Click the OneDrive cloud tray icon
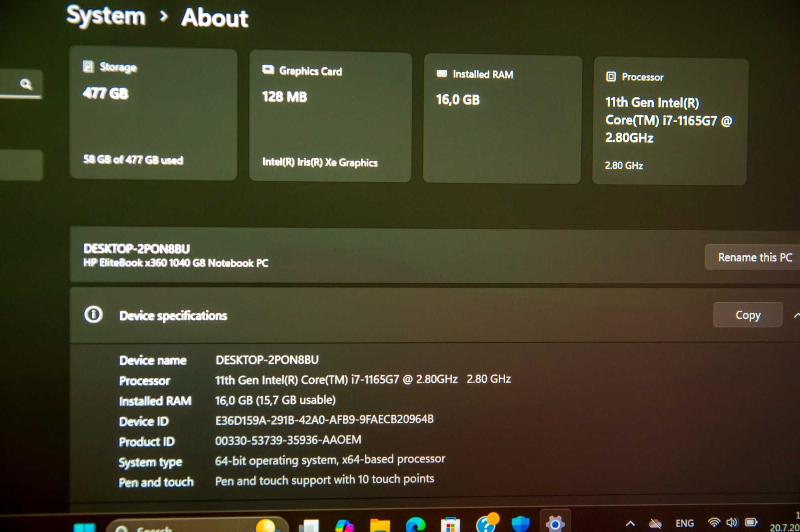 pyautogui.click(x=655, y=523)
